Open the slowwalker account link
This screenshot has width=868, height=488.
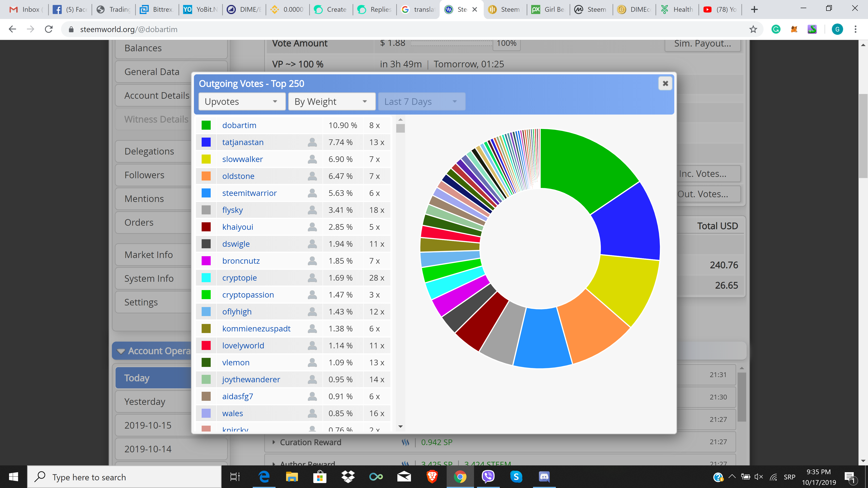tap(242, 159)
